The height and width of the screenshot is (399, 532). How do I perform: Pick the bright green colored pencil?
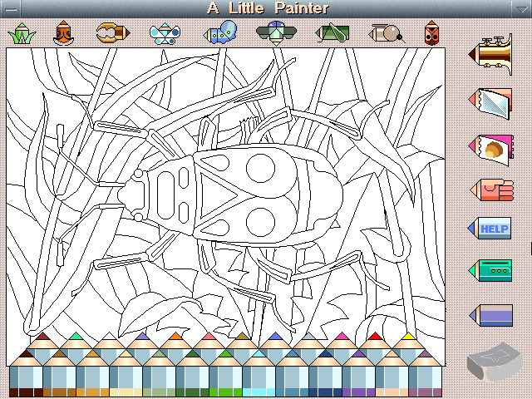[x=225, y=374]
